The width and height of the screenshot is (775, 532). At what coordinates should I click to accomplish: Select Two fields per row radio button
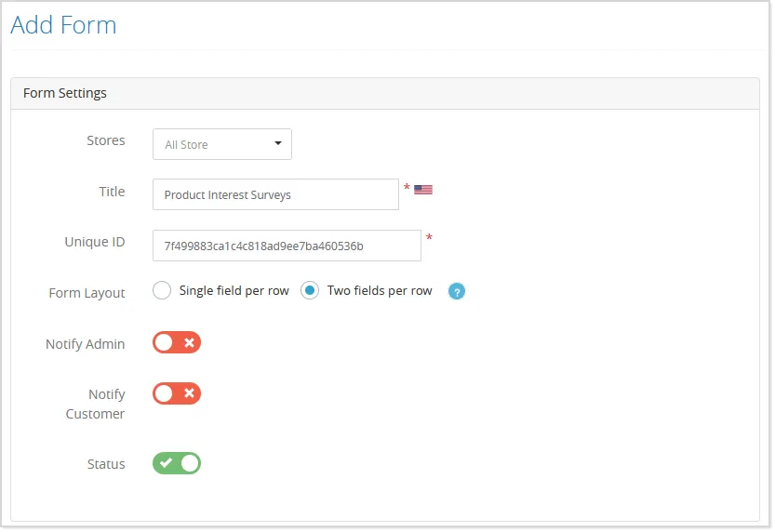pyautogui.click(x=310, y=290)
